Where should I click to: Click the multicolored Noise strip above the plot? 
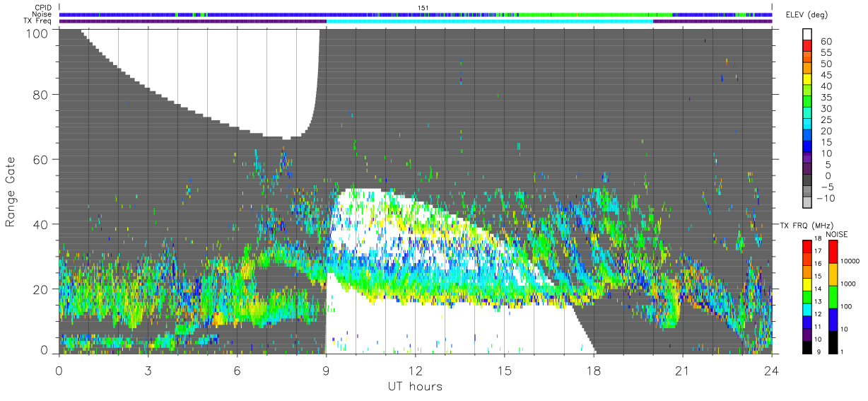click(416, 14)
